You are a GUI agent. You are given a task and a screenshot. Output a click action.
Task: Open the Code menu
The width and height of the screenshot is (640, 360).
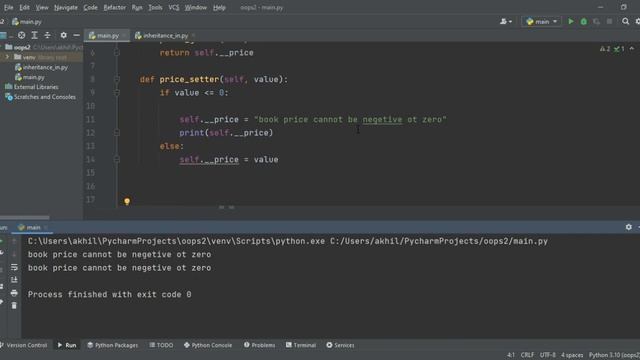90,7
